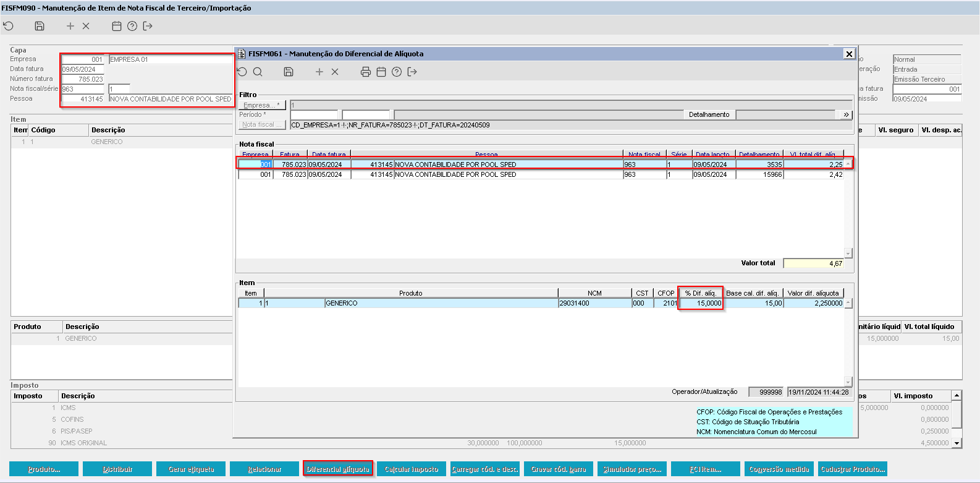This screenshot has width=980, height=483.
Task: Click the Gravar cód. barra button
Action: tap(559, 469)
